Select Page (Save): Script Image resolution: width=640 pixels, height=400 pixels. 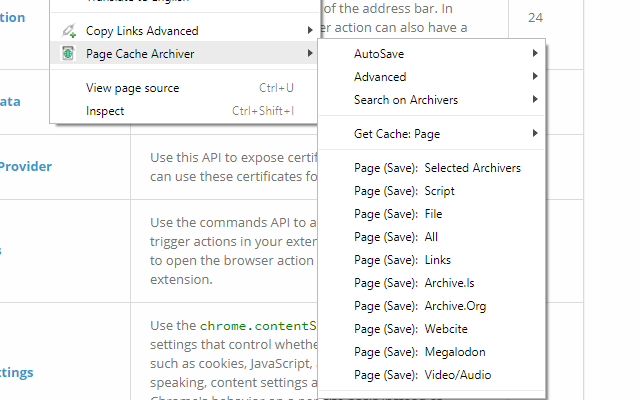[431, 191]
